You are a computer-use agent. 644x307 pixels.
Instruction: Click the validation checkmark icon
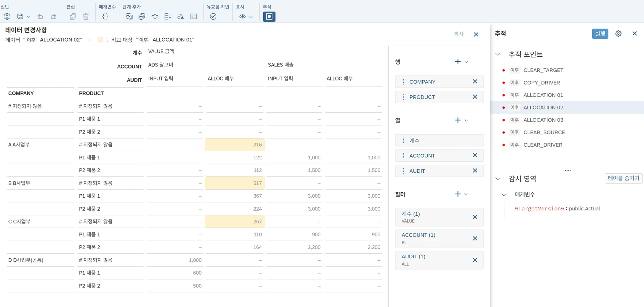click(213, 16)
